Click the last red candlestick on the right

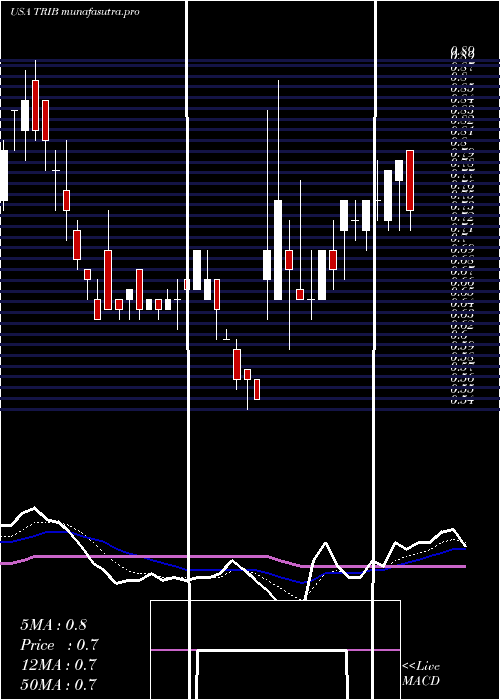[410, 180]
